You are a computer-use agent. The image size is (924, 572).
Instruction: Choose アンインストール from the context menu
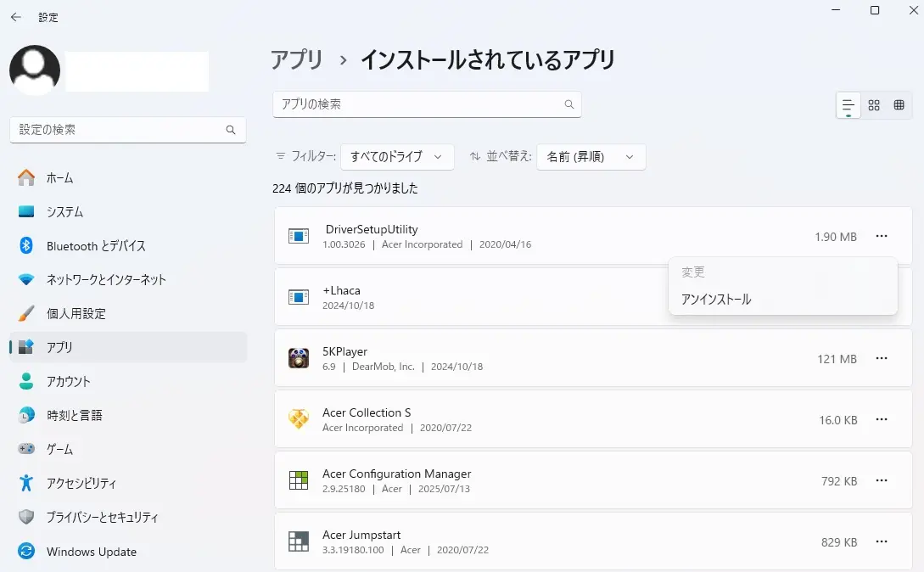pyautogui.click(x=782, y=299)
